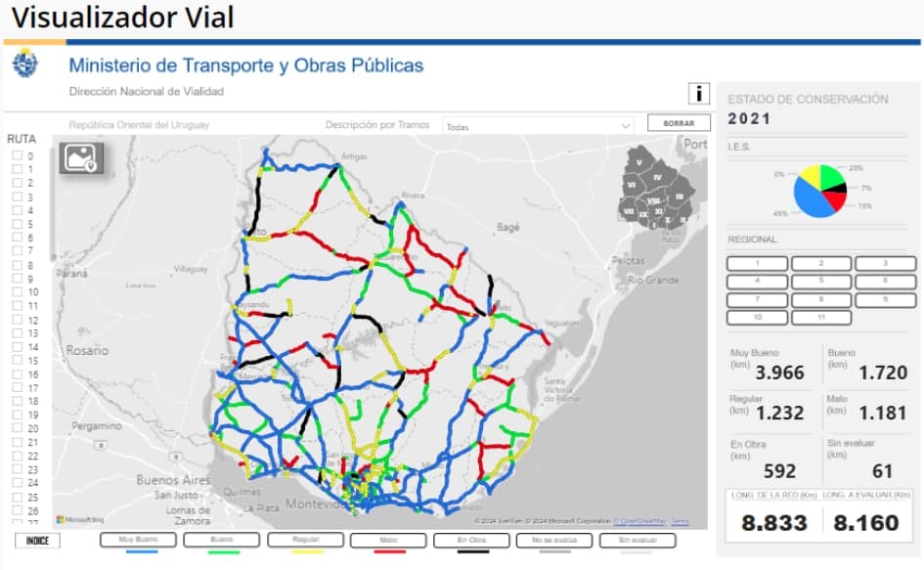This screenshot has width=924, height=570.
Task: Tick the checkbox for route 12
Action: click(17, 320)
